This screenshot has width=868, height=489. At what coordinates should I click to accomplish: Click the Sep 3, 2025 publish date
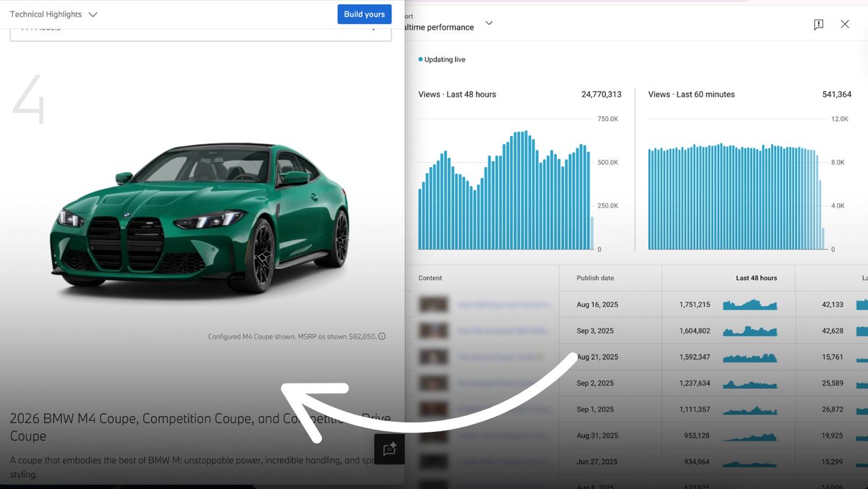point(595,331)
